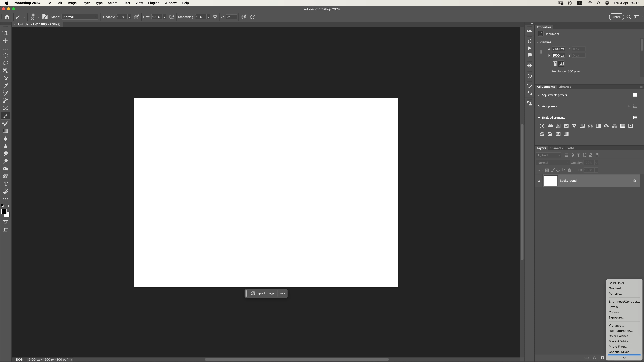
Task: Open the brush Mode dropdown
Action: (80, 17)
